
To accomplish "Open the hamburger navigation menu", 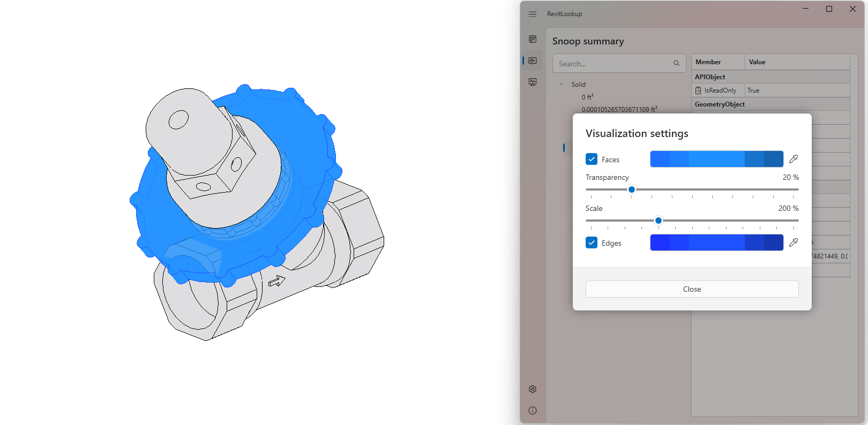I will click(532, 14).
